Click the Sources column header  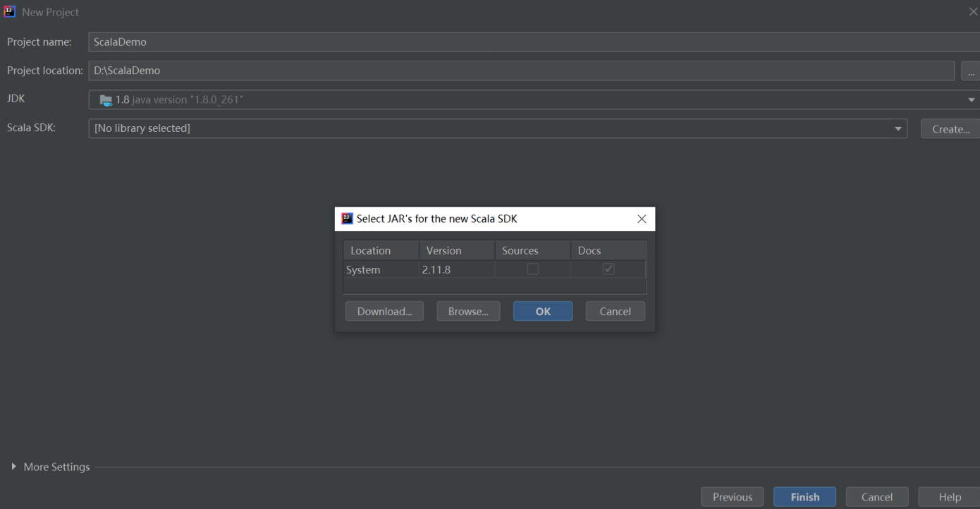coord(532,250)
